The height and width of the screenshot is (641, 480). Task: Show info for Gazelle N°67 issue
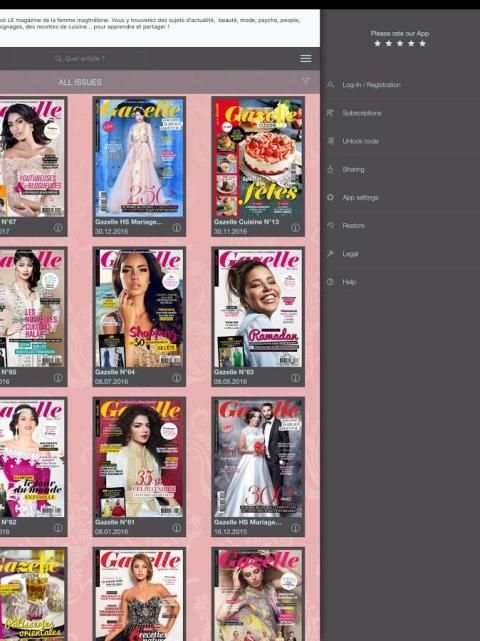point(58,228)
